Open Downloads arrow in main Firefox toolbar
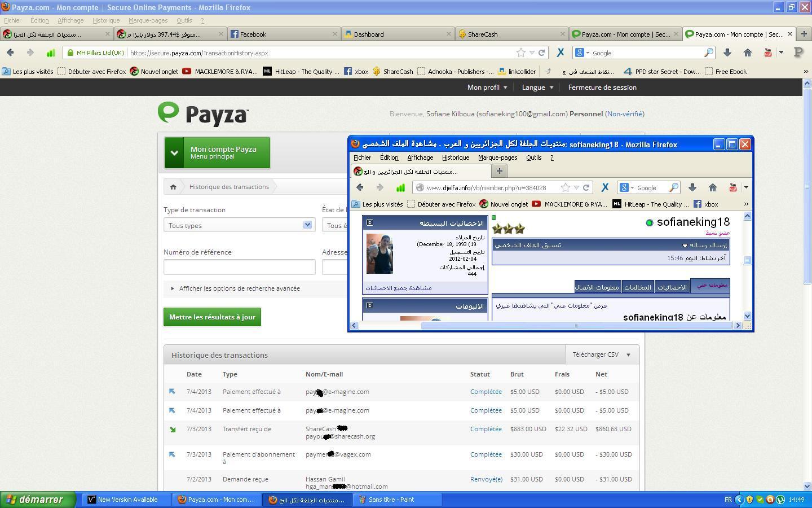The image size is (812, 508). point(727,52)
